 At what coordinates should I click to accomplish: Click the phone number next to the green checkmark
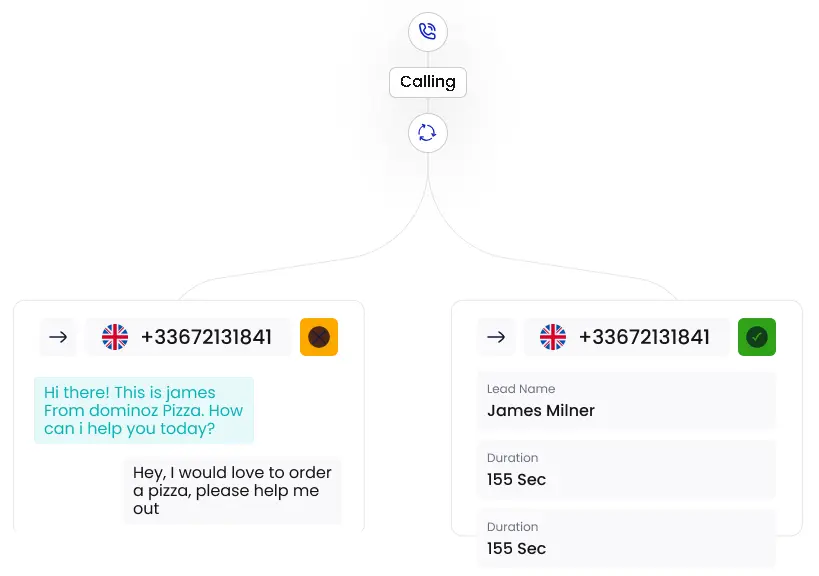644,337
